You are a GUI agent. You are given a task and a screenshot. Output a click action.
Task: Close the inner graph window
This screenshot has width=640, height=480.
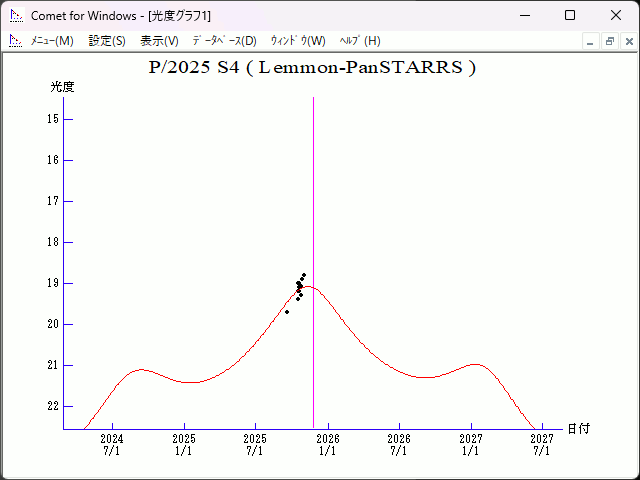pyautogui.click(x=626, y=41)
